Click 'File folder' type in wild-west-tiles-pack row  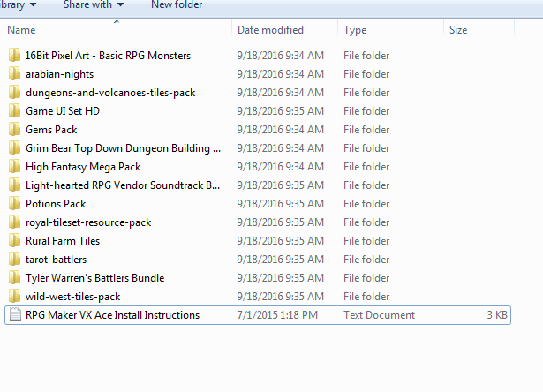(x=366, y=296)
